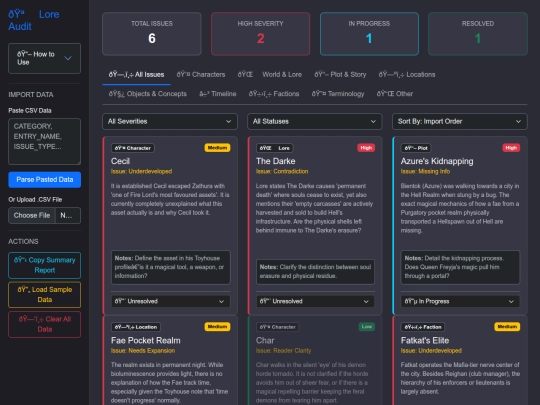Click the Resolved stat card
This screenshot has height=405, width=540.
[x=478, y=34]
